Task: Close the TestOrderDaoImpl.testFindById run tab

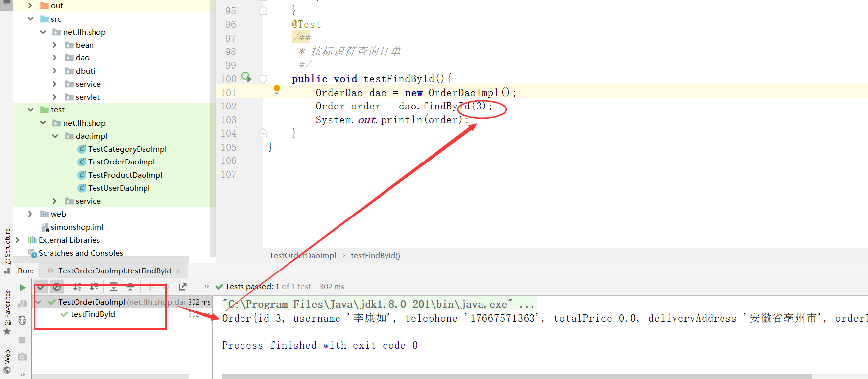Action: 178,271
